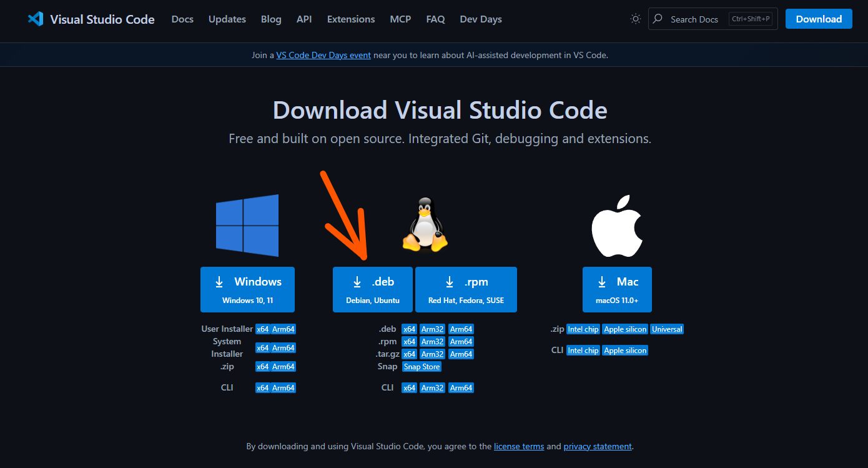Image resolution: width=868 pixels, height=468 pixels.
Task: Click the search magnifier icon in Search Docs
Action: point(658,19)
